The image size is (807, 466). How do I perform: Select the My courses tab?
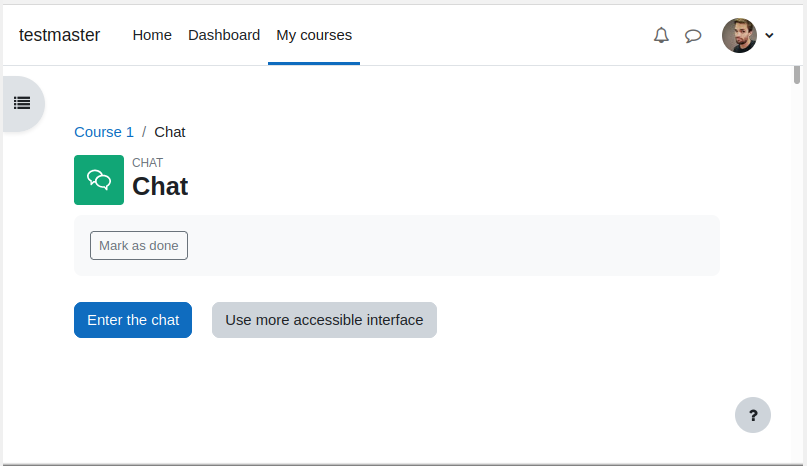coord(314,35)
